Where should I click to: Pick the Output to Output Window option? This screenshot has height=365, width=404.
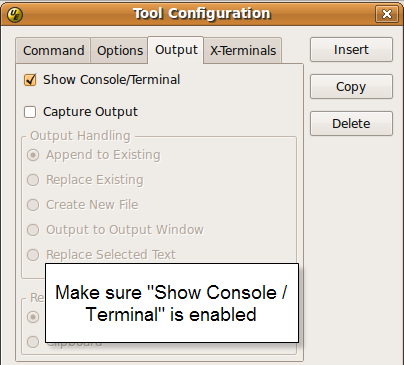(33, 230)
